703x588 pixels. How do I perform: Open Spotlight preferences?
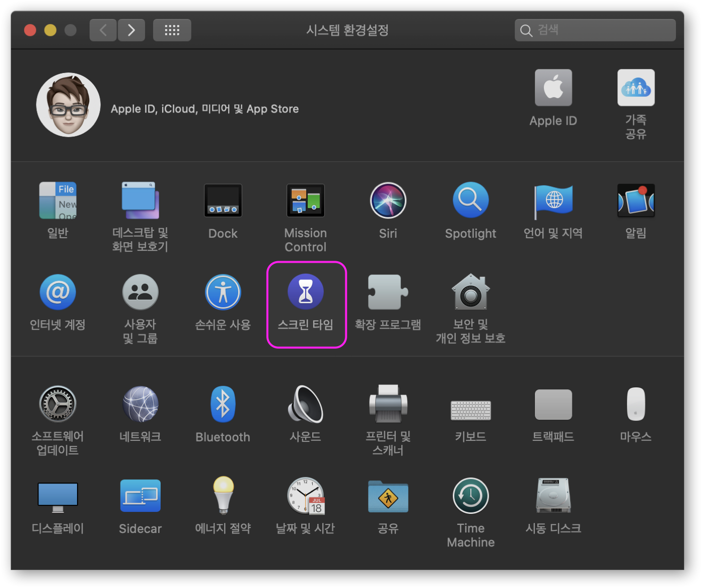(x=471, y=201)
